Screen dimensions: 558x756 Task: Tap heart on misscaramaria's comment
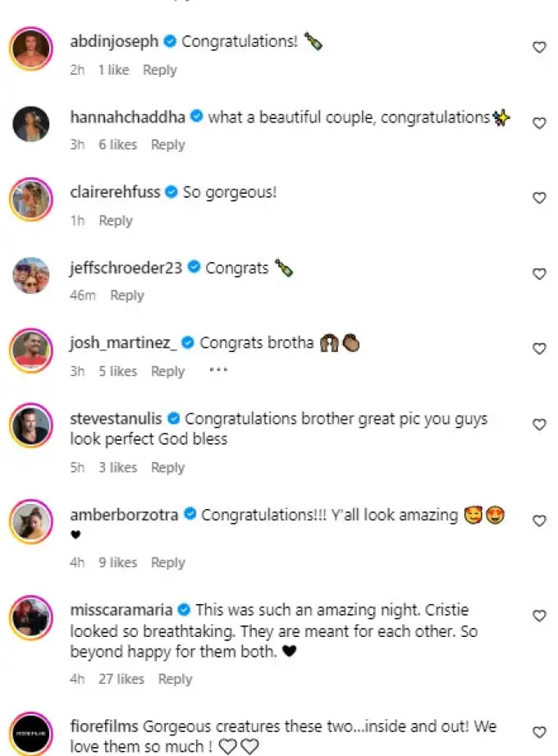pyautogui.click(x=539, y=616)
